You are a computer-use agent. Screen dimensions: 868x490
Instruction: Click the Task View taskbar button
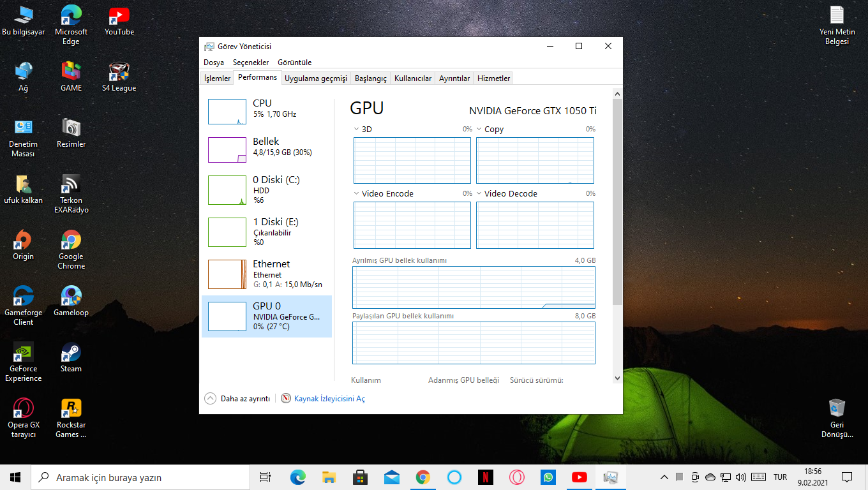[x=266, y=477]
